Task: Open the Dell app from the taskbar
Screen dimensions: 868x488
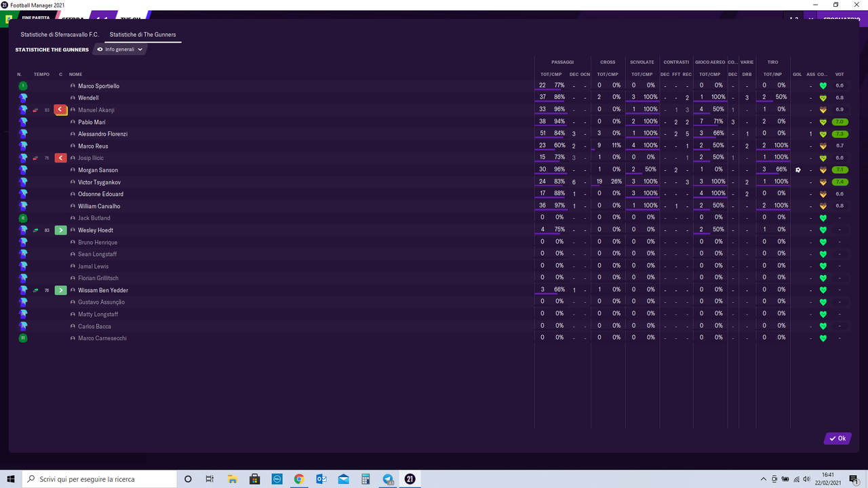Action: pos(277,479)
